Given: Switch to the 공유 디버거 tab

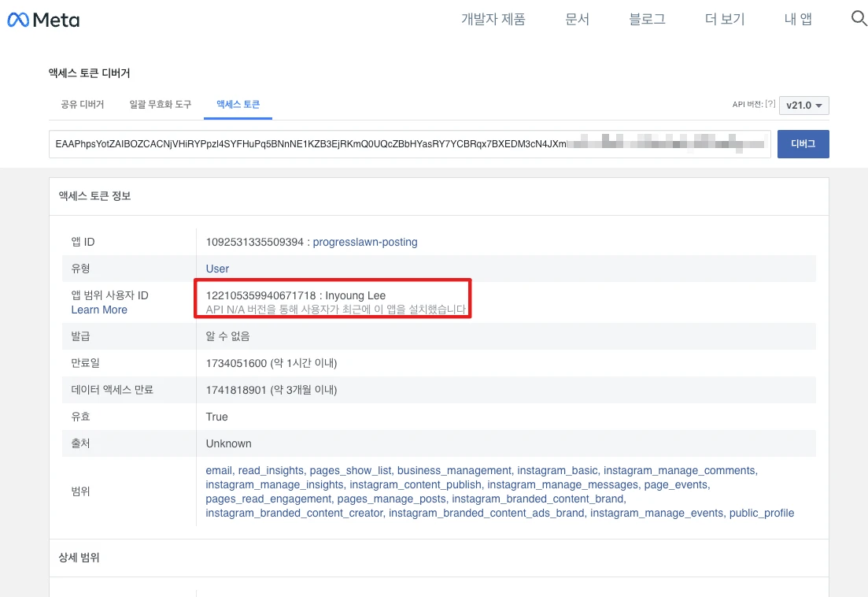Looking at the screenshot, I should coord(83,104).
